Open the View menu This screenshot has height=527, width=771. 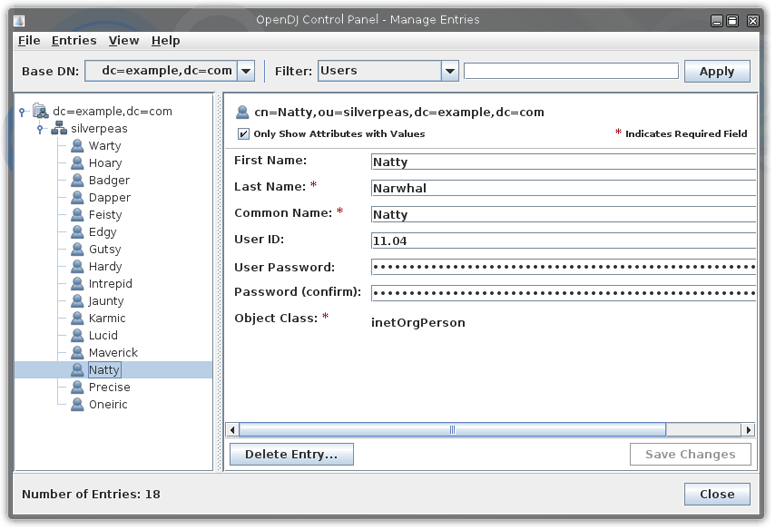coord(124,40)
